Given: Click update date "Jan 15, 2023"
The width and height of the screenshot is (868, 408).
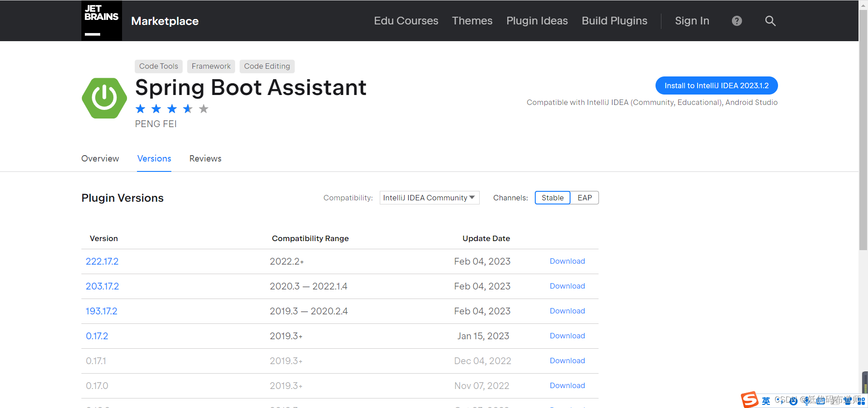Looking at the screenshot, I should 483,336.
